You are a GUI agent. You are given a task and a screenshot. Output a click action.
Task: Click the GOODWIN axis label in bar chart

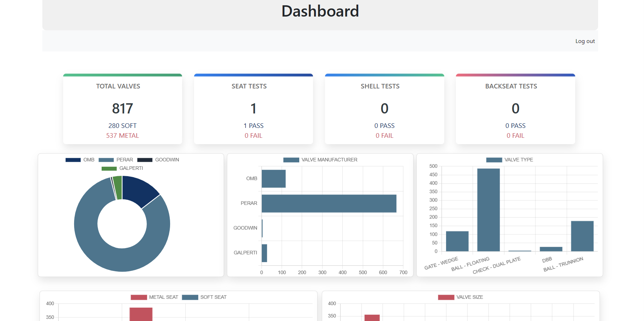(x=245, y=228)
